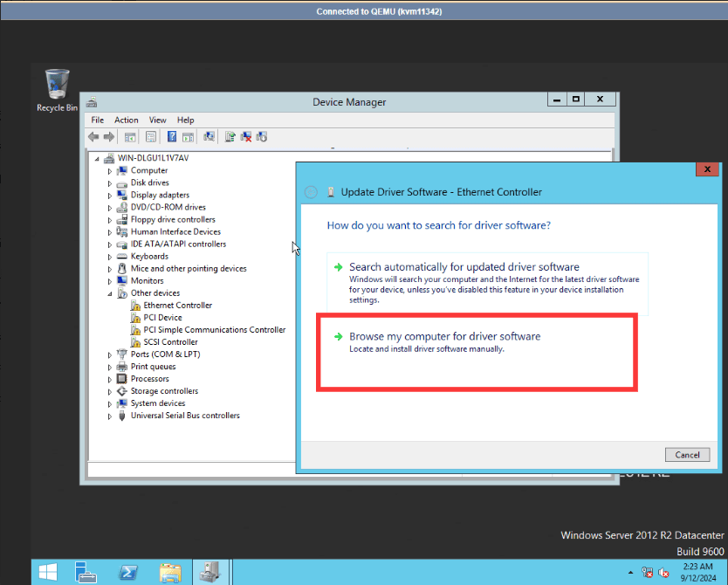Screen dimensions: 728x585
Task: Open the File menu
Action: click(x=98, y=120)
